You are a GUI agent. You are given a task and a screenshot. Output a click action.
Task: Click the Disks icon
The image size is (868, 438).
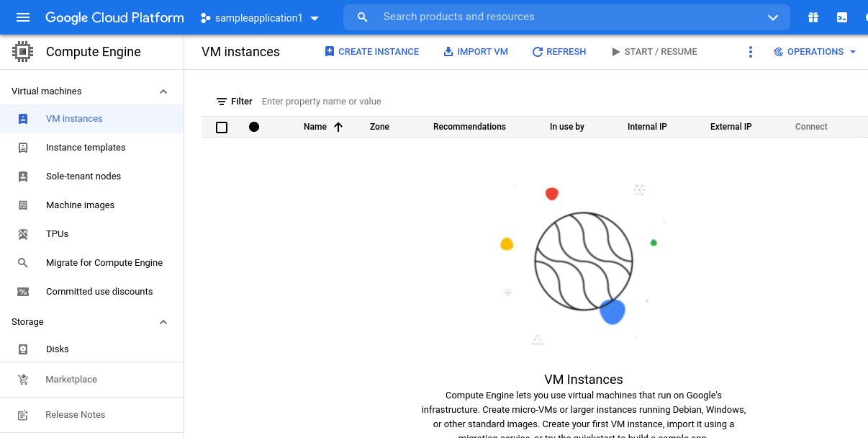(x=23, y=349)
